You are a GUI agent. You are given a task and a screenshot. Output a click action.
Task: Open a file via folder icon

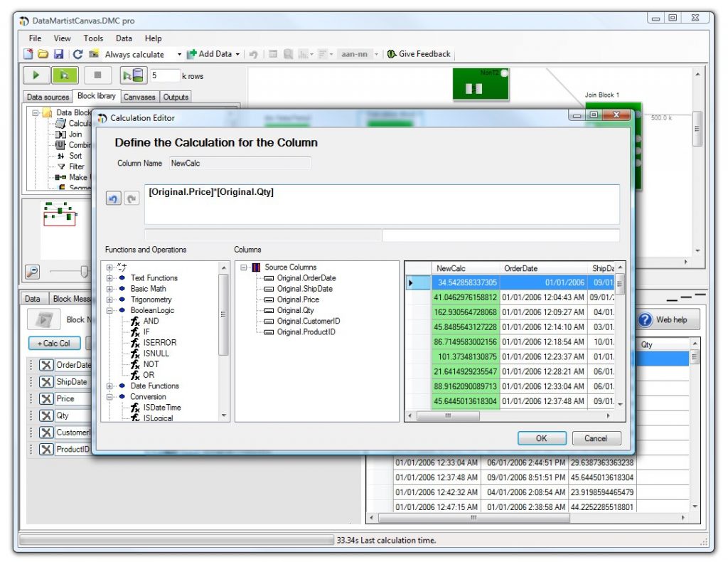click(43, 54)
